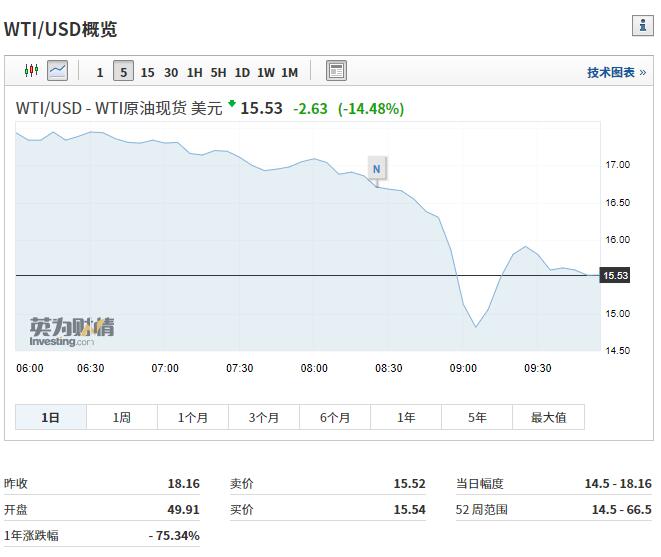Select the 1日 range tab
Viewport: 661px width, 557px height.
tap(51, 417)
